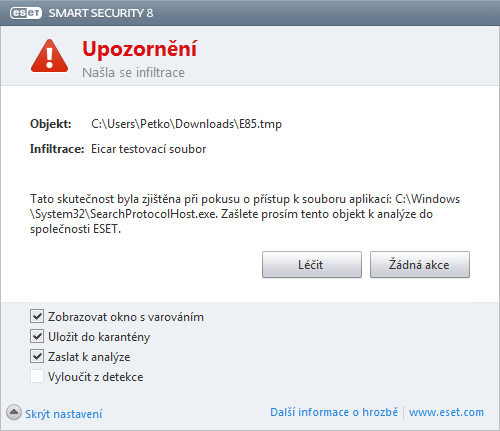Click the SMART SECURITY 8 title text

pyautogui.click(x=101, y=13)
